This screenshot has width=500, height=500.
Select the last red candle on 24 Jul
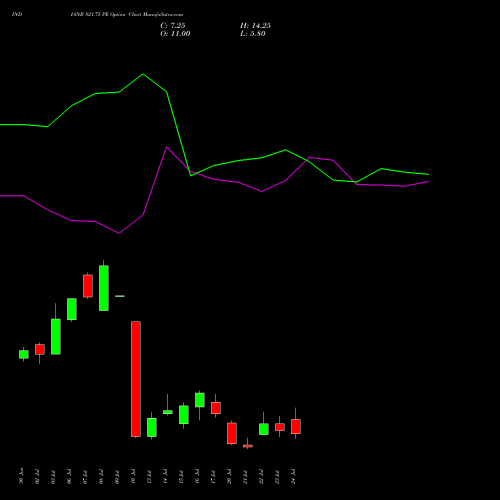(296, 426)
